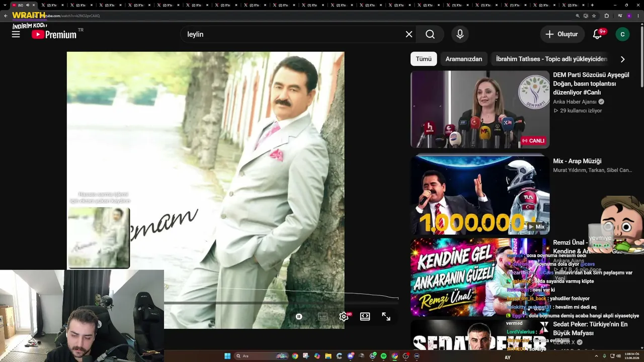Open the browser three-dot menu
This screenshot has height=362, width=644.
638,16
